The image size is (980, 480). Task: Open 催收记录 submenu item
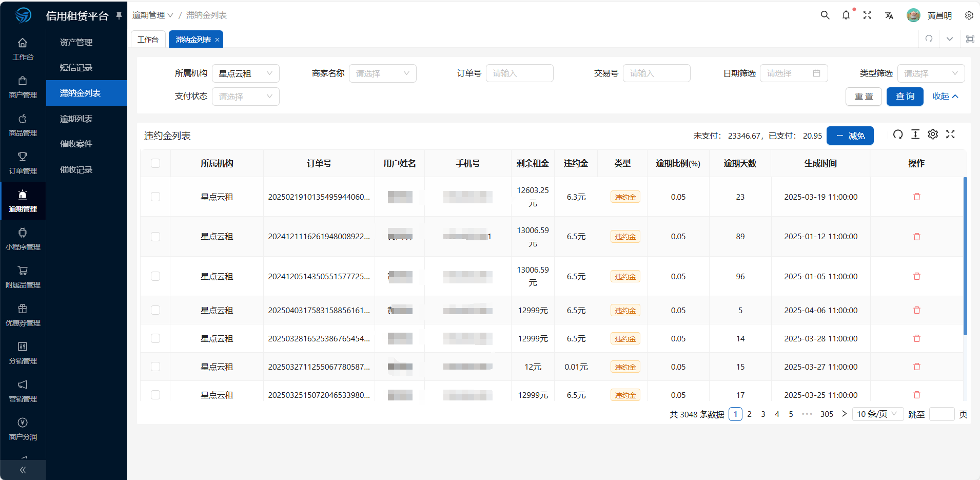click(x=86, y=169)
